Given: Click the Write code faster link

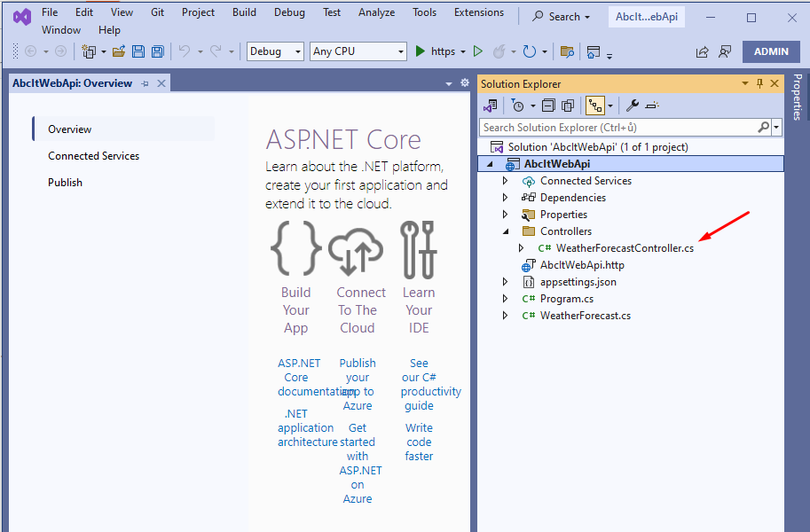Looking at the screenshot, I should (x=419, y=442).
